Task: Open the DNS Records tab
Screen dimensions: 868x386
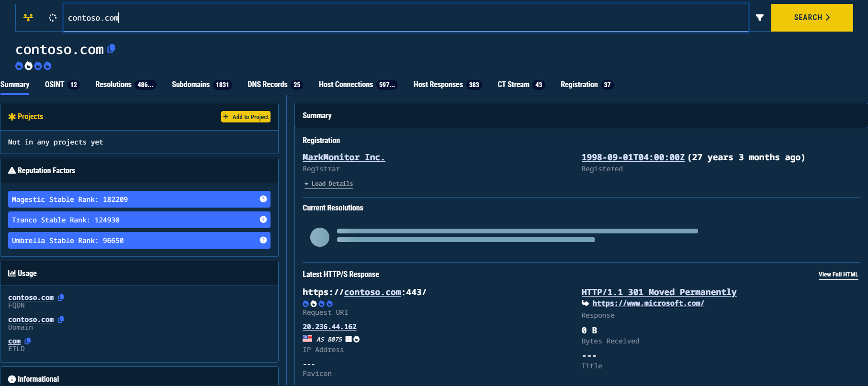Action: [275, 85]
